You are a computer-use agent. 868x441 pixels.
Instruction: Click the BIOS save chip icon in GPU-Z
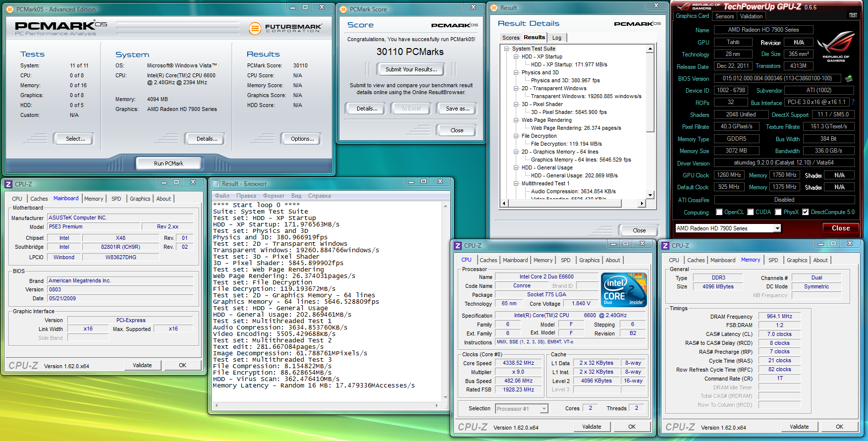tap(849, 78)
